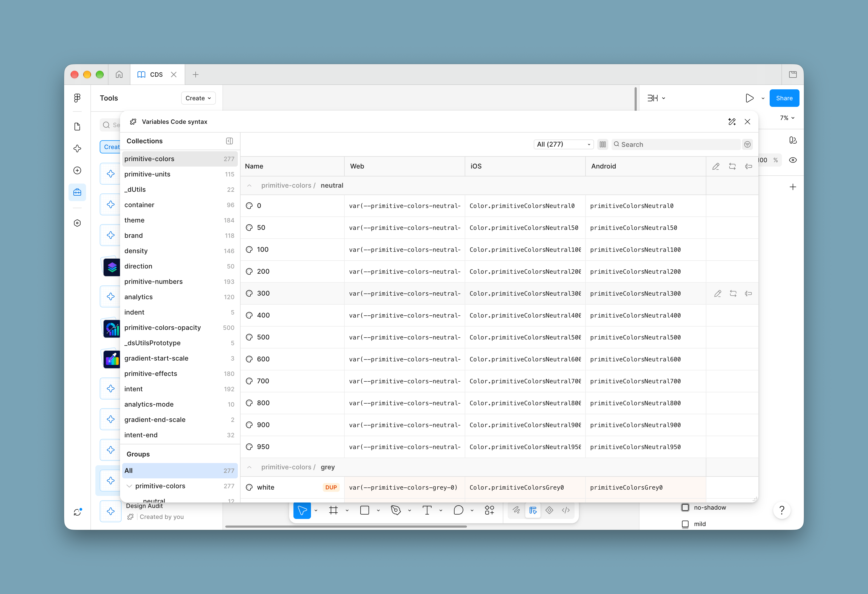Close the Variables Code syntax plugin
This screenshot has width=868, height=594.
coord(747,122)
